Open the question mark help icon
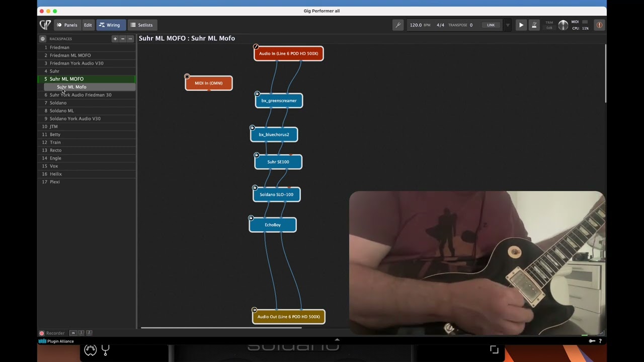This screenshot has height=362, width=644. 600,341
